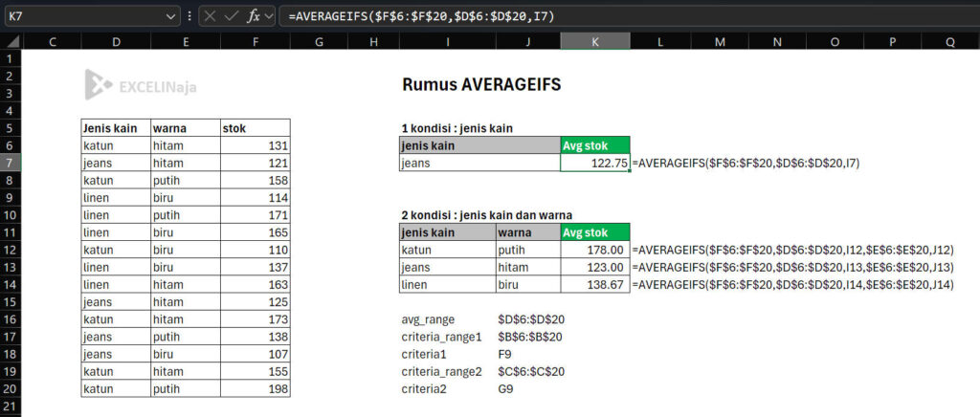980x417 pixels.
Task: Click the 'criteria2' label
Action: [423, 389]
